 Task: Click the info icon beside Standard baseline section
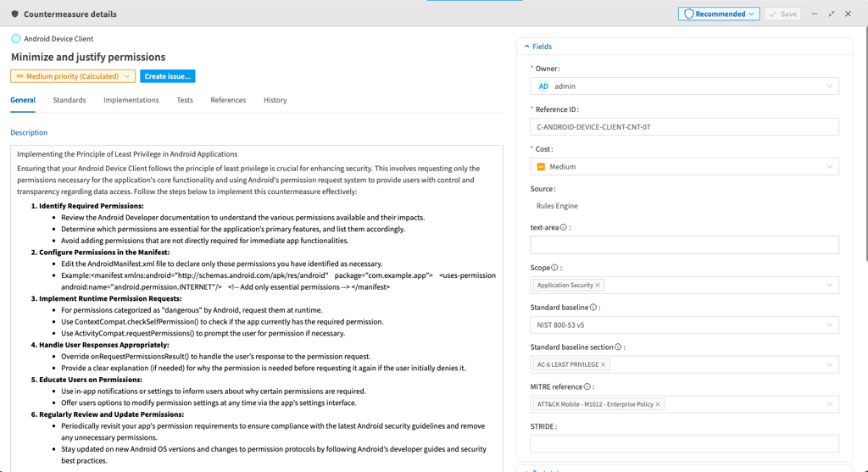coord(618,347)
